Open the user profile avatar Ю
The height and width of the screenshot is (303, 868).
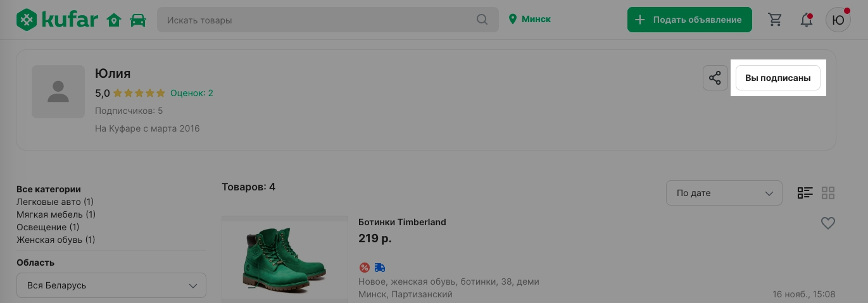(x=838, y=20)
